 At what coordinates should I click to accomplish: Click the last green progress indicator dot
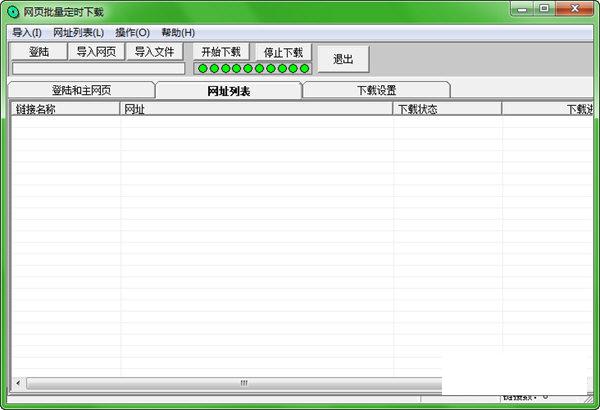305,69
